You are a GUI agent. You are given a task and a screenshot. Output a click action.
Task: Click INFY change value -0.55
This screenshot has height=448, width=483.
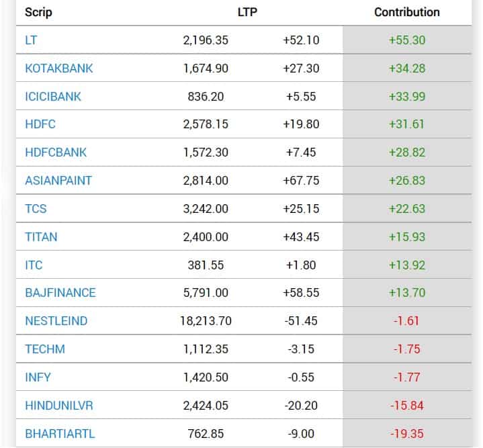pos(301,377)
